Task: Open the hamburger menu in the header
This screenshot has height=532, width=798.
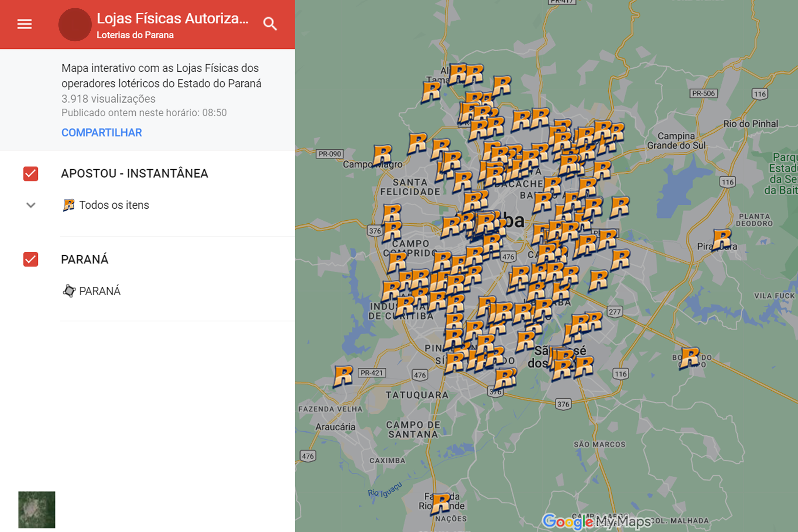Action: point(24,24)
